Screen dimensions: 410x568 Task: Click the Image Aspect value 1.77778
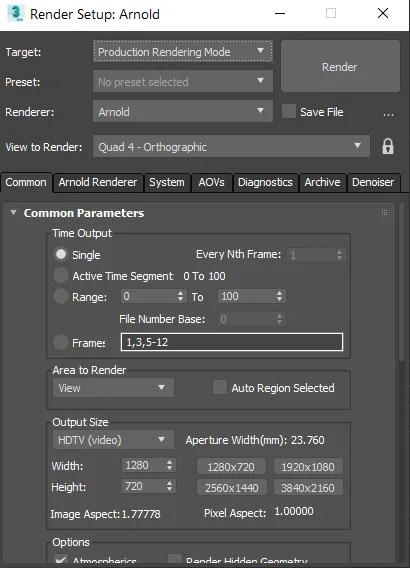click(x=141, y=514)
